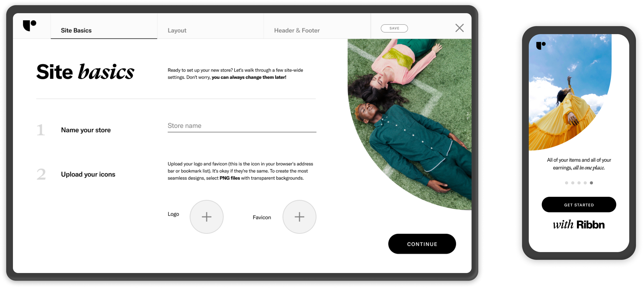Click the 'Favicon' label
Screen dimensions: 644x288
262,217
